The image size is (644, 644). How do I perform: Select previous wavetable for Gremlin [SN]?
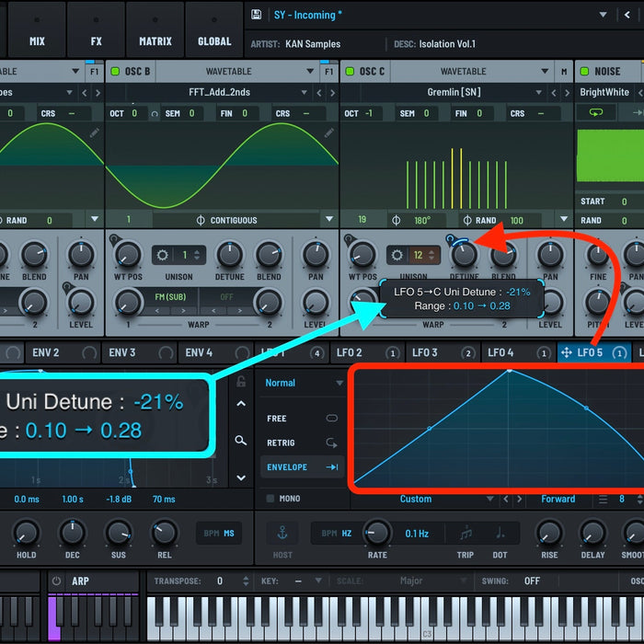(554, 93)
